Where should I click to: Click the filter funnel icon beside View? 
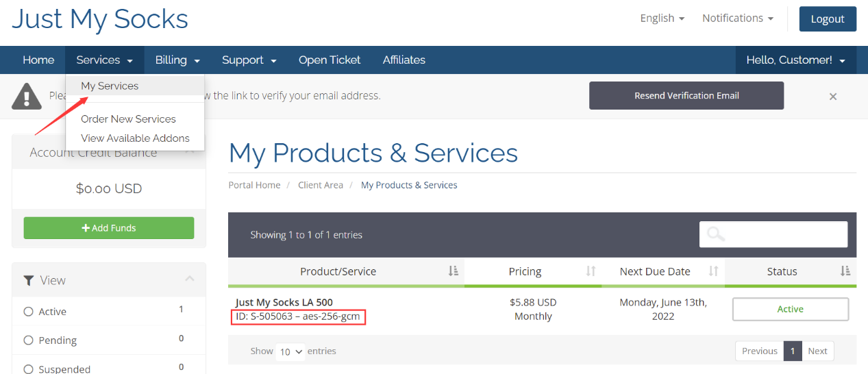click(29, 280)
